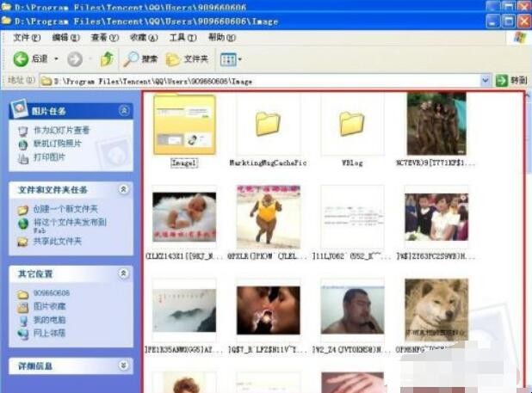Screen dimensions: 532x393
Task: Click 创建一个新文件夹 link
Action: [x=65, y=209]
